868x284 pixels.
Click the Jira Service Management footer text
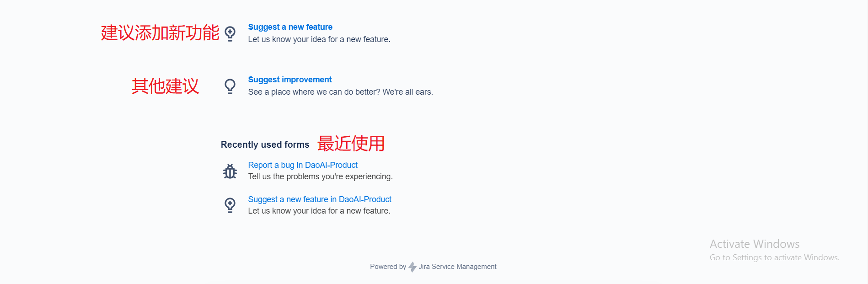(x=457, y=267)
